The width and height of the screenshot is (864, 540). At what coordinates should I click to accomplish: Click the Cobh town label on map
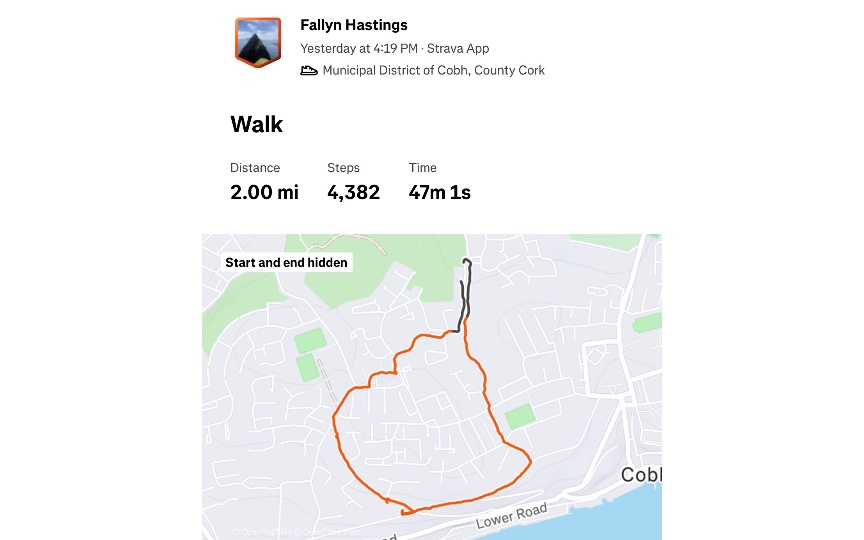641,475
